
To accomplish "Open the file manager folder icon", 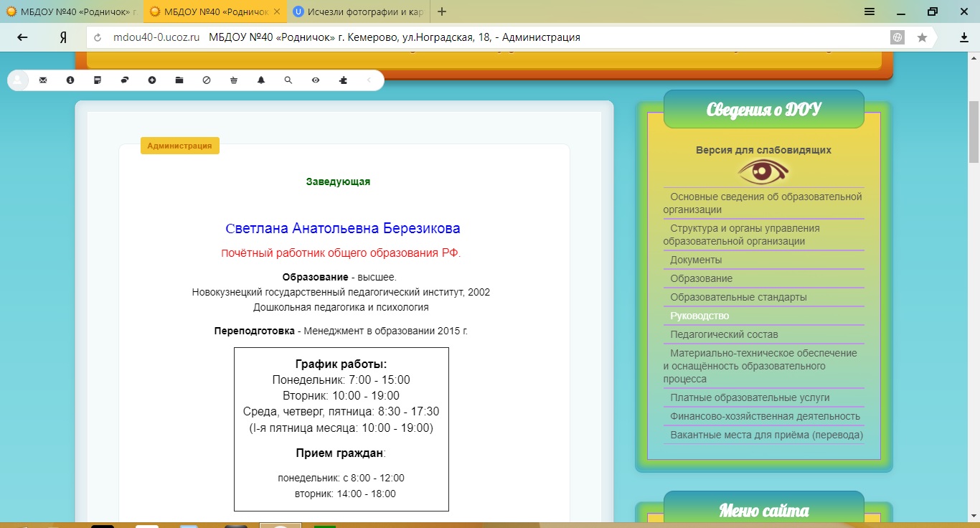I will [179, 80].
